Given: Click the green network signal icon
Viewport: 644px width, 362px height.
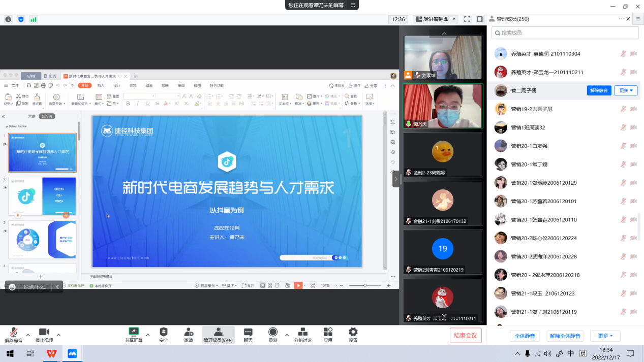Looking at the screenshot, I should pyautogui.click(x=34, y=19).
